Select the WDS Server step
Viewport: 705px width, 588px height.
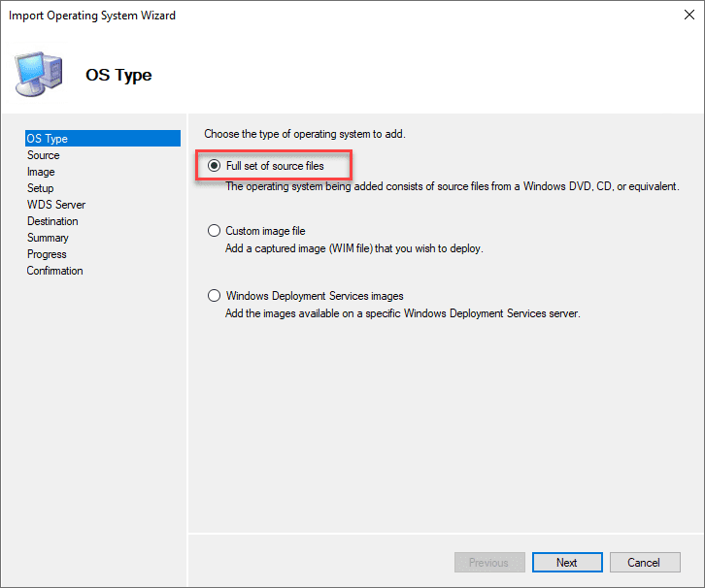tap(56, 205)
